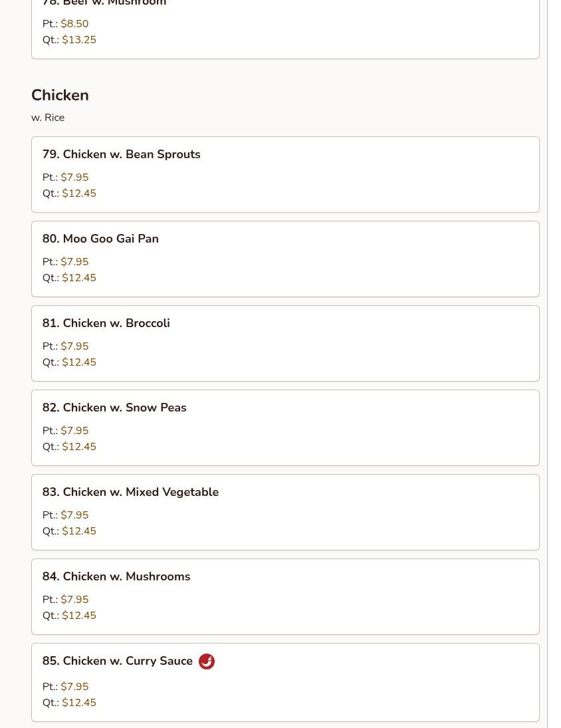Select the $8.50 pint price for Beef w. Mushroom
This screenshot has width=561, height=728.
74,24
